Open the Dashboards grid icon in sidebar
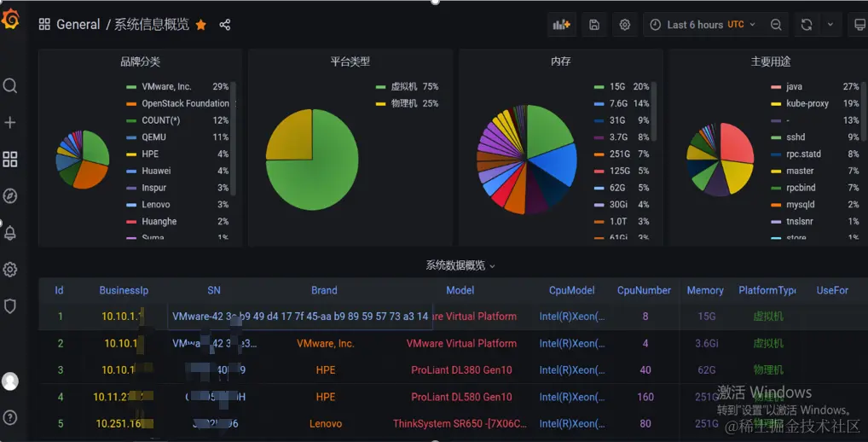This screenshot has width=868, height=442. 10,160
